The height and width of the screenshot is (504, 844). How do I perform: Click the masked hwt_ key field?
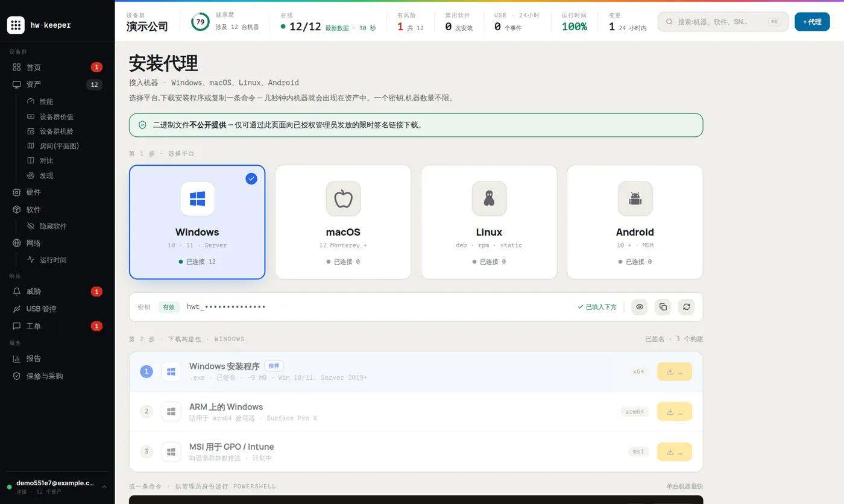click(x=226, y=307)
